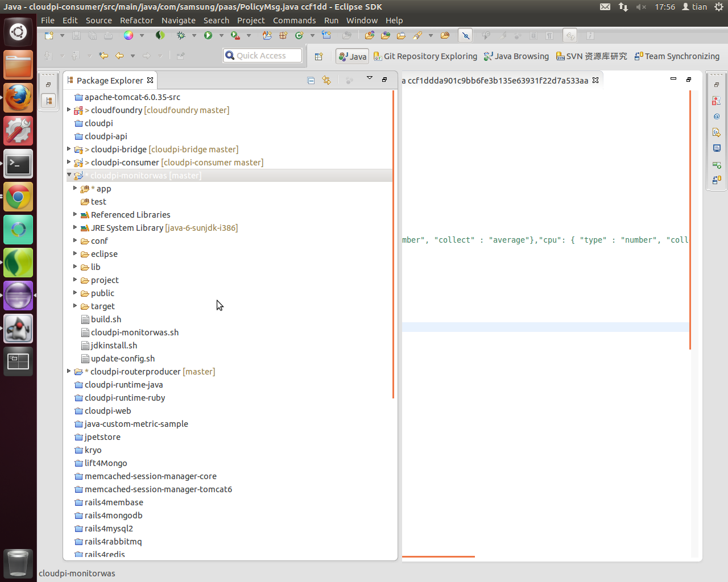Viewport: 728px width, 582px height.
Task: Open the Window menu
Action: coord(362,20)
